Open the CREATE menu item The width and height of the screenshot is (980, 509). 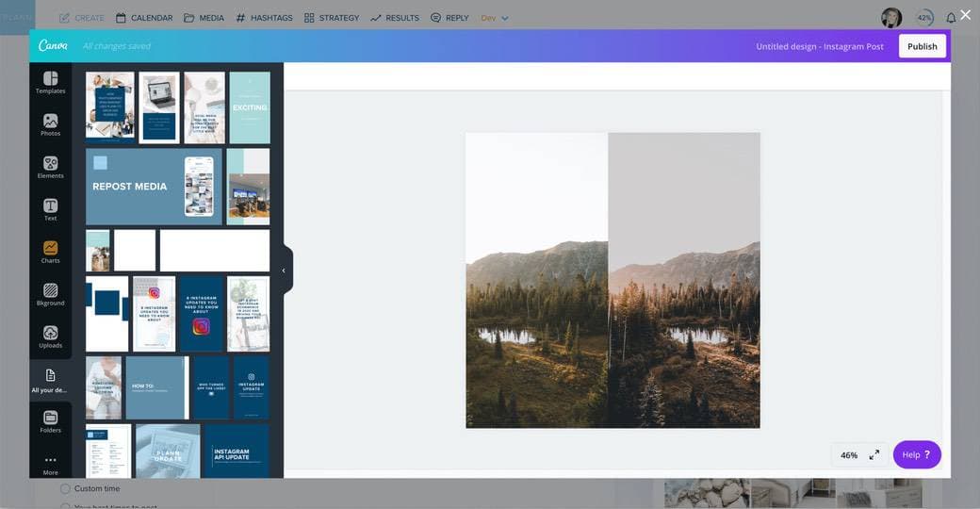[x=82, y=18]
